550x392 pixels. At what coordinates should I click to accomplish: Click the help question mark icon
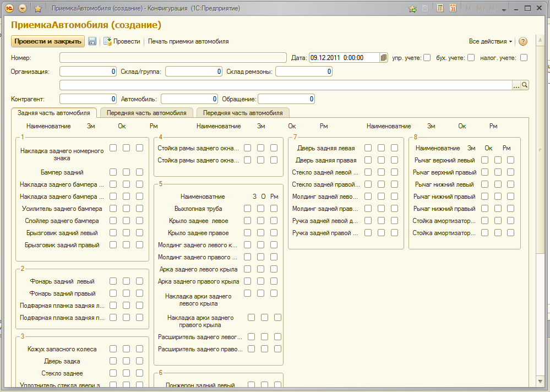[523, 41]
